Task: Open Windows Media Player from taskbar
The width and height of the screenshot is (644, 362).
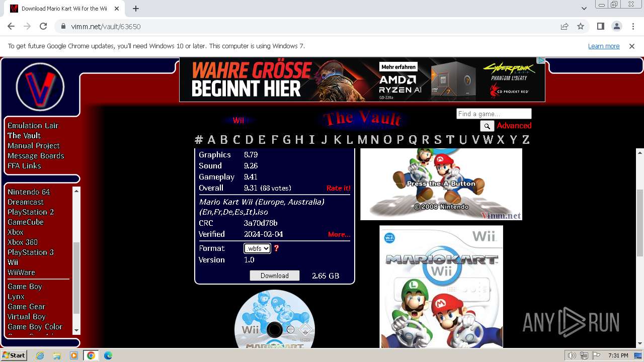Action: click(x=74, y=355)
